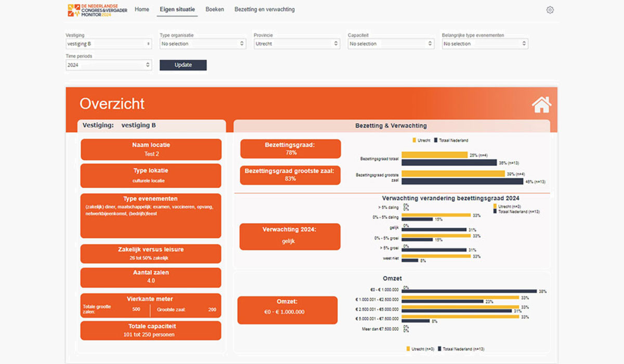Viewport: 624px width, 364px height.
Task: Click the 38% bar for €0 - €1.000.000 omzet
Action: [x=470, y=291]
